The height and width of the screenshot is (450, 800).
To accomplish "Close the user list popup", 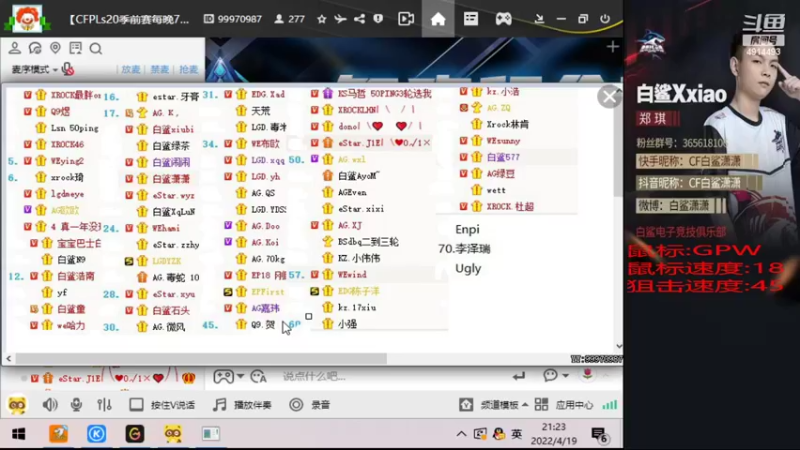I will pos(609,96).
